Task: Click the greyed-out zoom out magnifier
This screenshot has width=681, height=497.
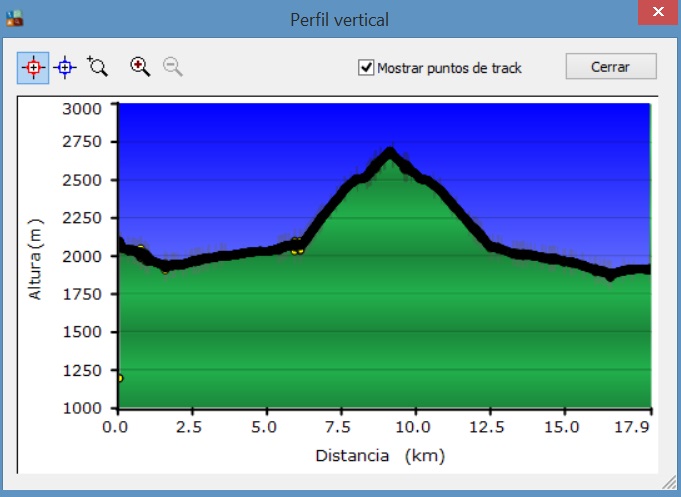Action: [172, 67]
